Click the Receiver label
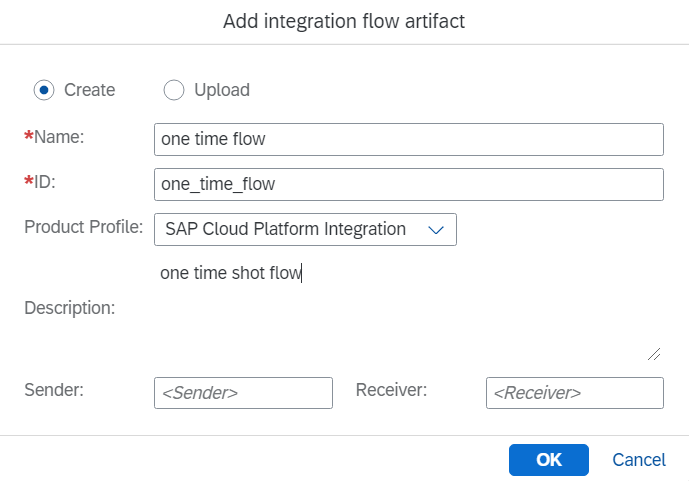 coord(391,389)
